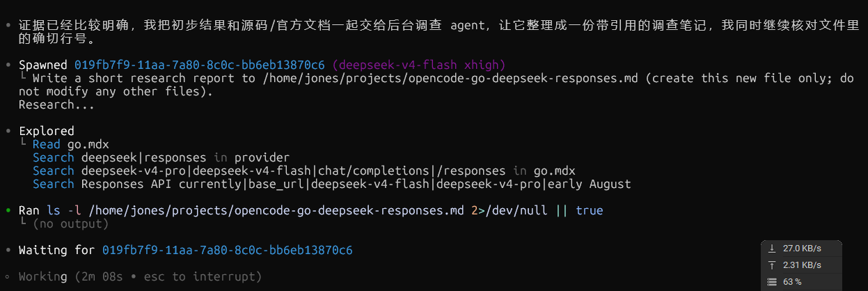Click the green bullet beside Ran ls
868x291 pixels.
[x=7, y=210]
